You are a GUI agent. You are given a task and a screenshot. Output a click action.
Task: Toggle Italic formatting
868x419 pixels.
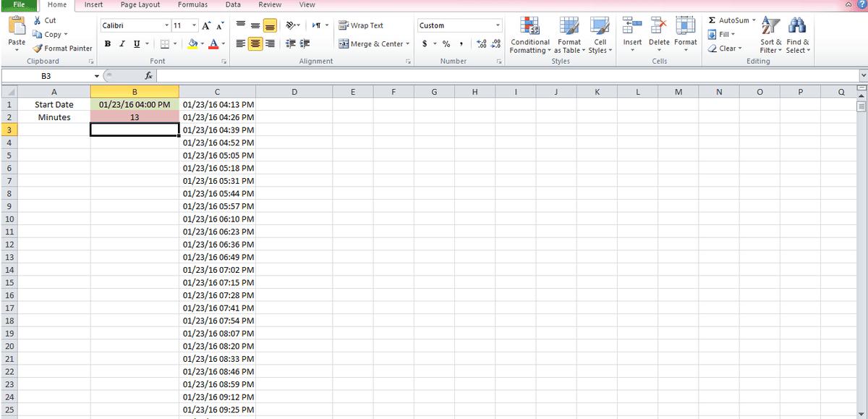122,44
